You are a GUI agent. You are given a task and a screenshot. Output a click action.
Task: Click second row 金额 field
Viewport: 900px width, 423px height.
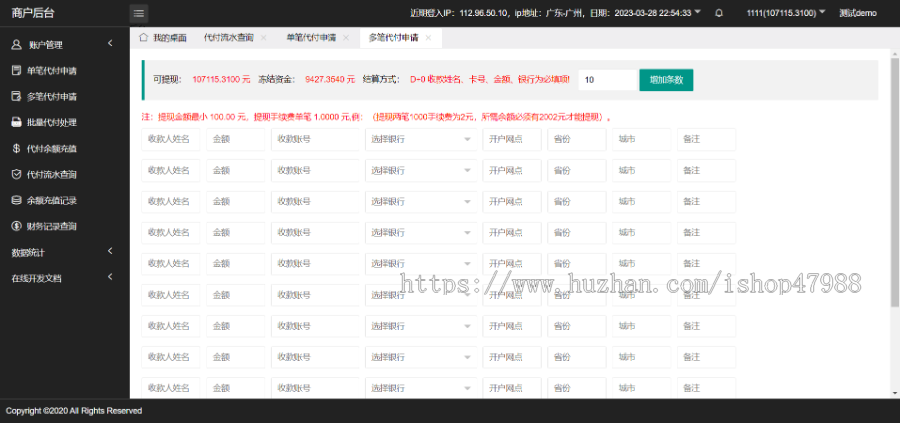click(236, 170)
